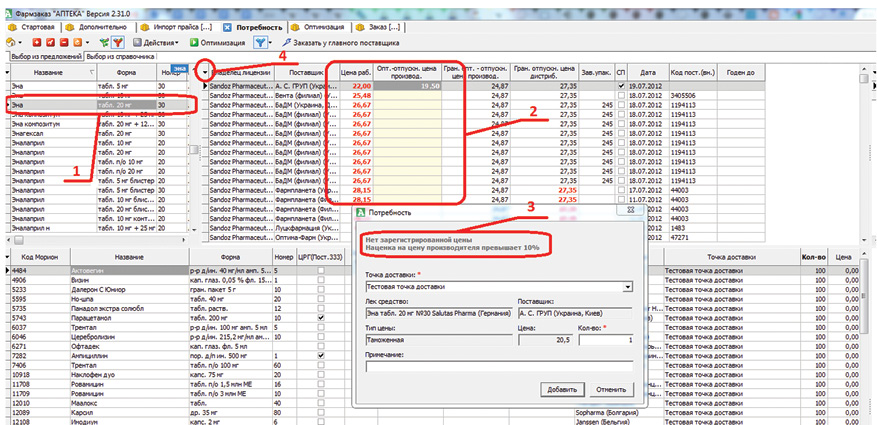Image resolution: width=877 pixels, height=425 pixels.
Task: Expand the dropdown arrow beside orange refresh icon
Action: click(88, 42)
